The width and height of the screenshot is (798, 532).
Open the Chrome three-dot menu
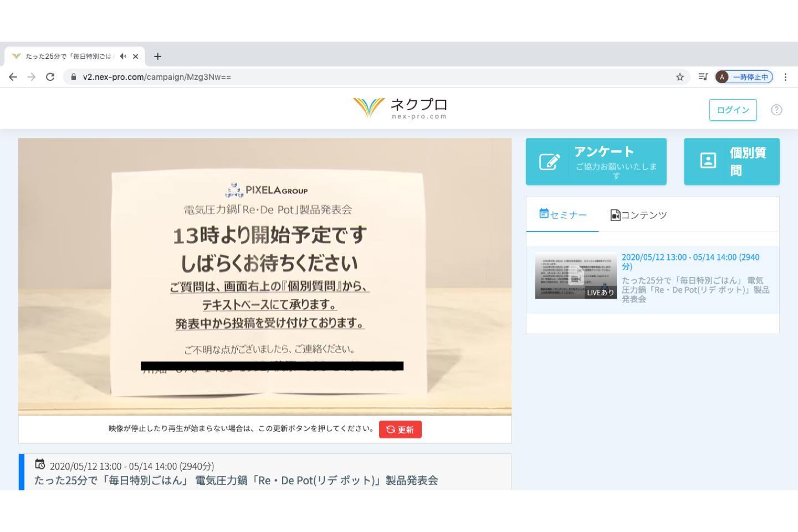pos(785,77)
